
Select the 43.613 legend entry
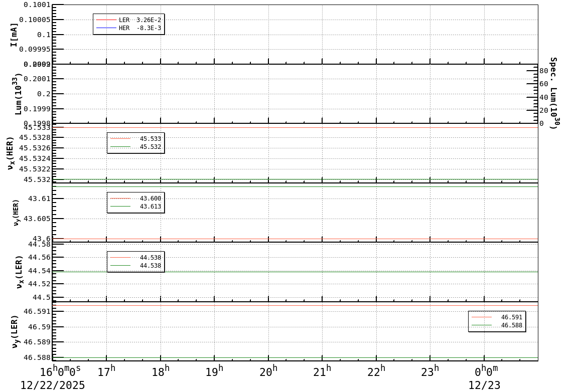(x=134, y=206)
